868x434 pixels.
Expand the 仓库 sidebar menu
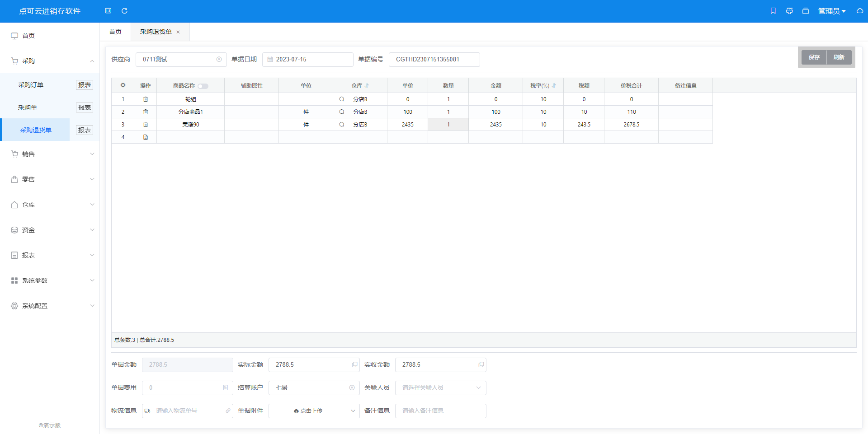click(x=50, y=205)
